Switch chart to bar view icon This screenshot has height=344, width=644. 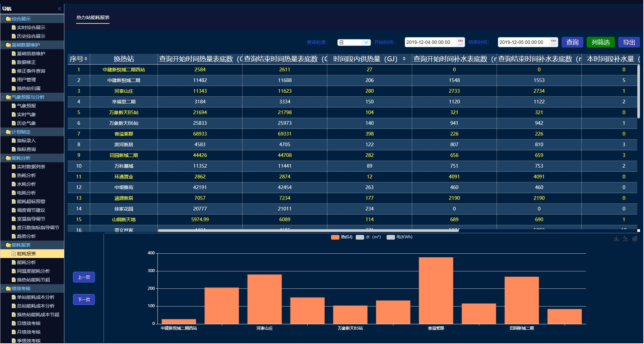pos(635,239)
